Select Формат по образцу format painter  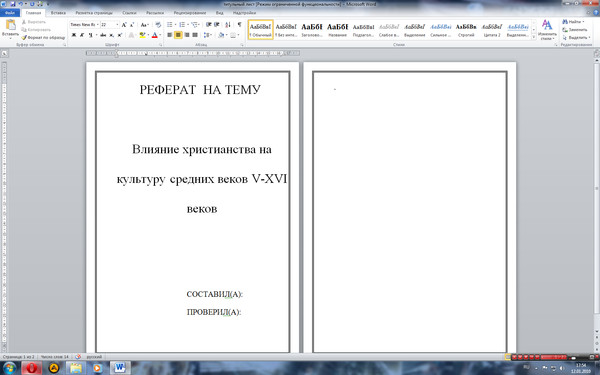click(43, 38)
